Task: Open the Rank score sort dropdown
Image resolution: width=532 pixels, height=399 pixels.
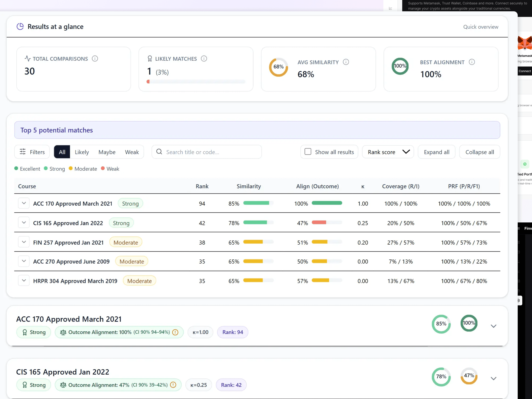Action: click(x=388, y=152)
